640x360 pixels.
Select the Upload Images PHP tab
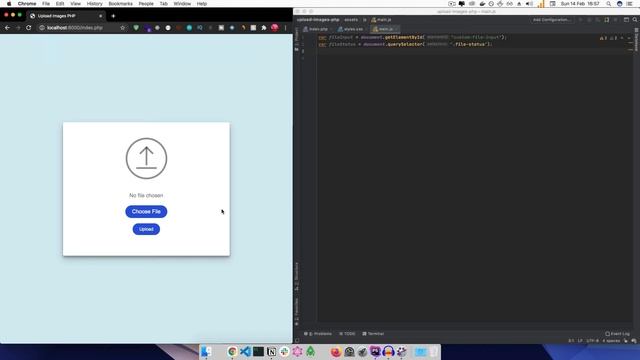65,16
